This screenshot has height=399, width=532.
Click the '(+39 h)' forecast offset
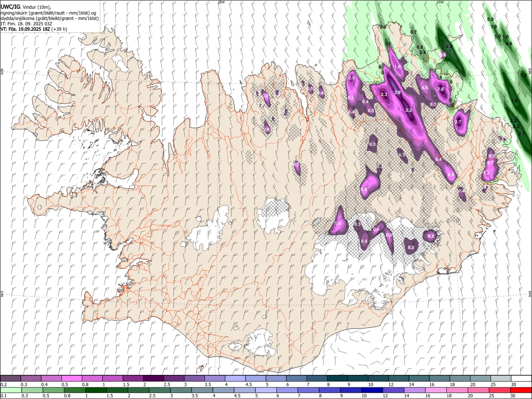(59, 29)
